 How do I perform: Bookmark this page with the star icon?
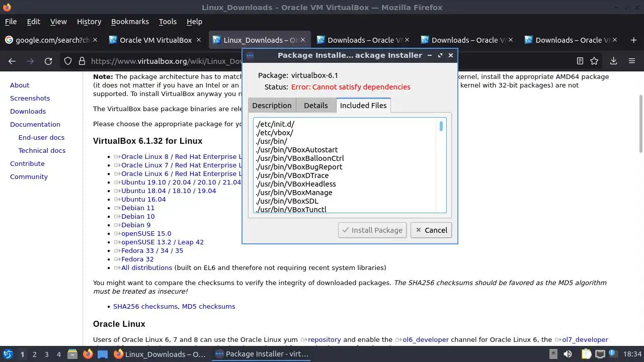(x=594, y=61)
